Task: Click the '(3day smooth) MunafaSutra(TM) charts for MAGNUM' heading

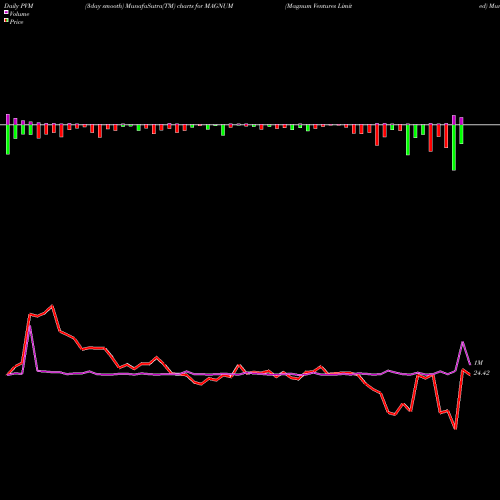Action: pos(159,6)
